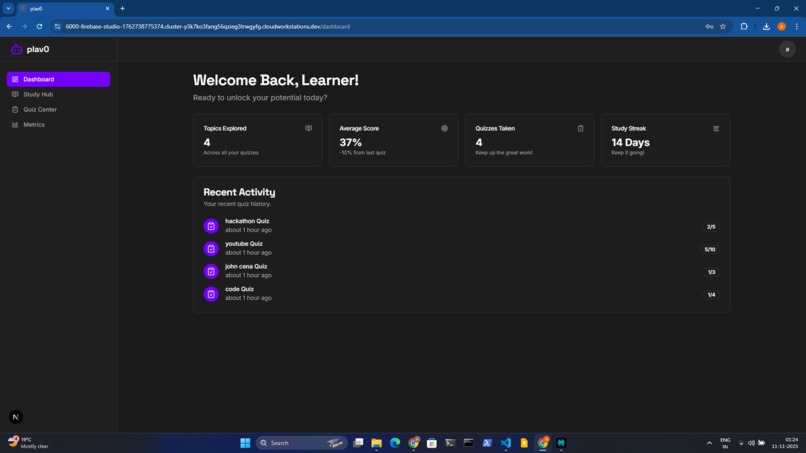Open the Chrome three-dot menu

(x=796, y=26)
